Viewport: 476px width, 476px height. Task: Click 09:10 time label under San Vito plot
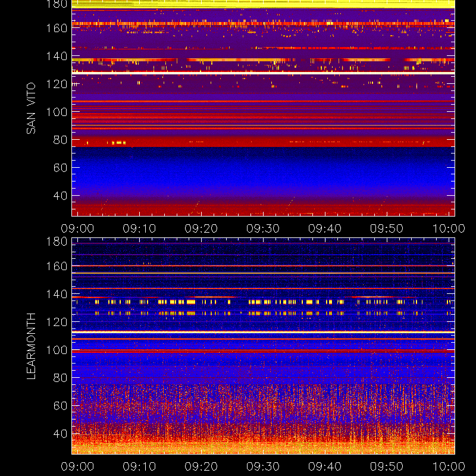(139, 228)
